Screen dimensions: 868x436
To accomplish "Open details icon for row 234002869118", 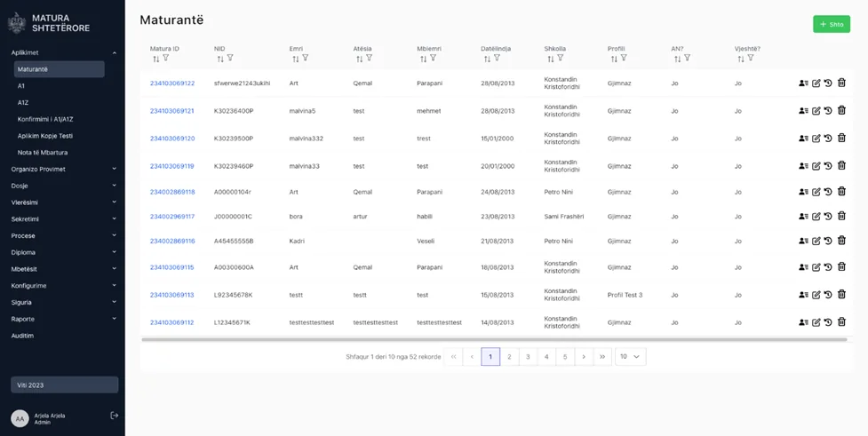I will click(803, 192).
